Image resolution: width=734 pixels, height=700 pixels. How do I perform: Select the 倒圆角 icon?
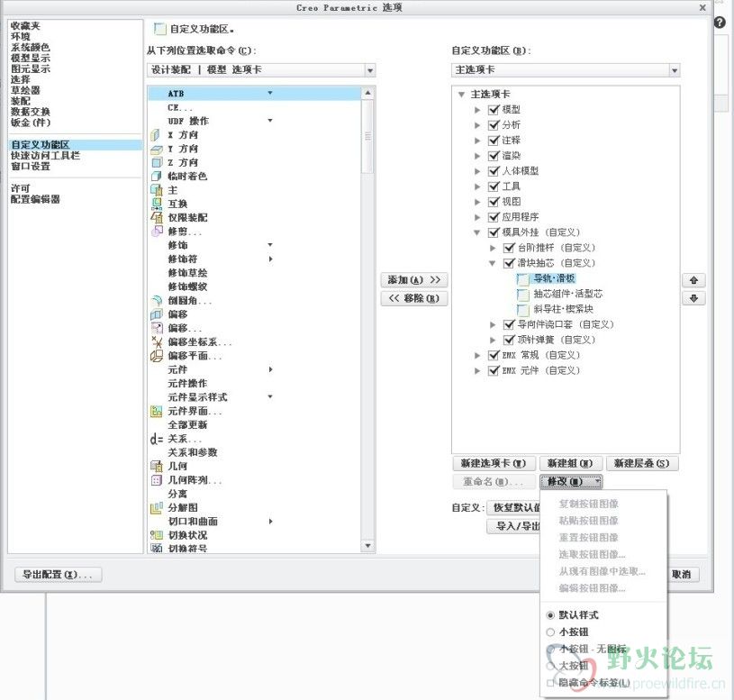[x=157, y=301]
